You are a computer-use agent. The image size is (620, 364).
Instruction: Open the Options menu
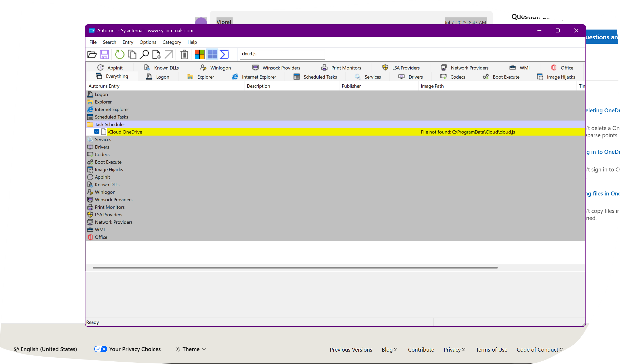[148, 42]
